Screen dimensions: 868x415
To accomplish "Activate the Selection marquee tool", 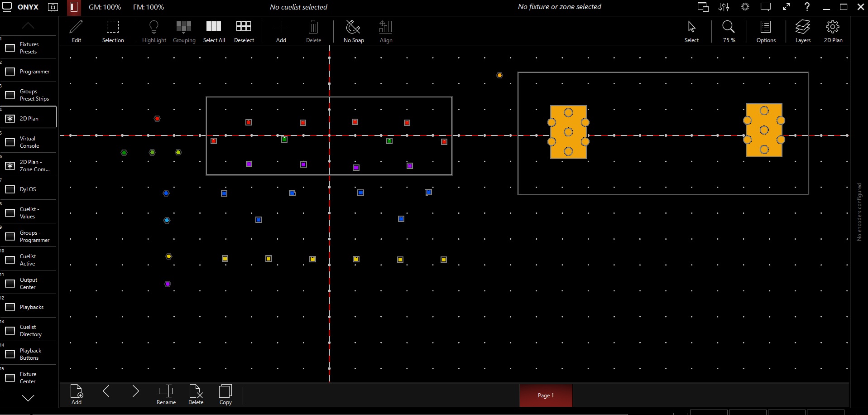I will click(113, 31).
